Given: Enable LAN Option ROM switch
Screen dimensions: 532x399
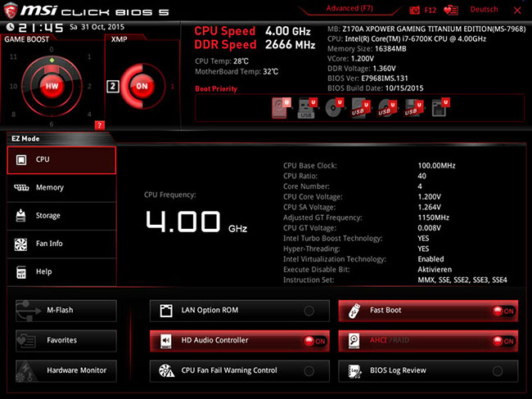Looking at the screenshot, I should click(x=309, y=311).
